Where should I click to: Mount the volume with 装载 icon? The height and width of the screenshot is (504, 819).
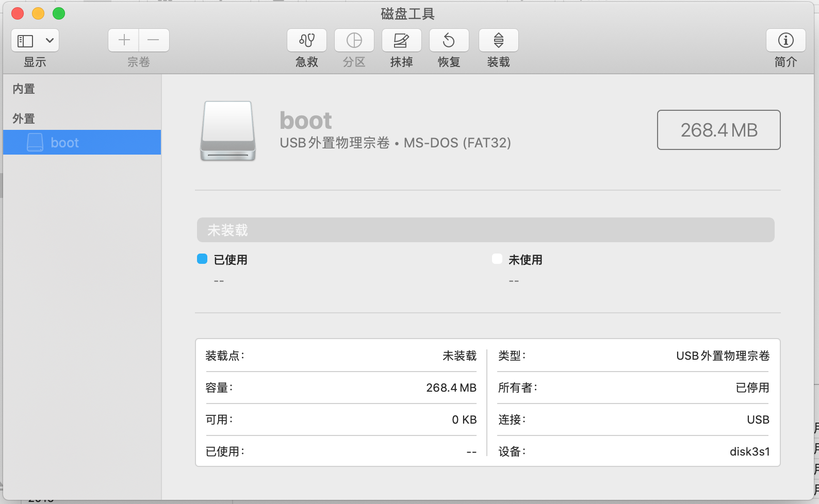coord(498,40)
